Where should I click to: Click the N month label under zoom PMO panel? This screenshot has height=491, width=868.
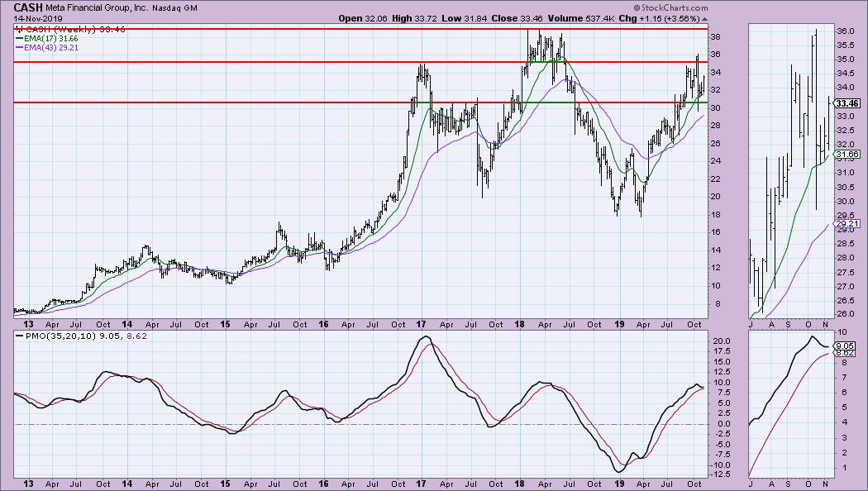(x=825, y=484)
